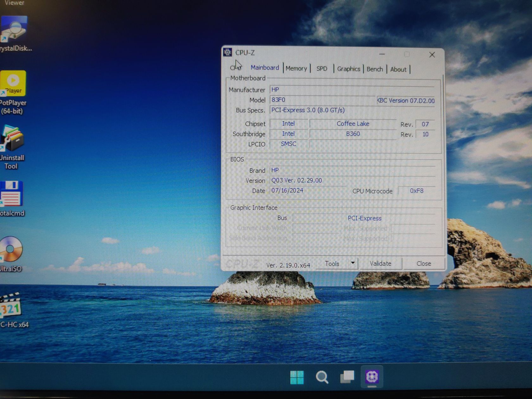532x399 pixels.
Task: Close CPU-Z with the X button
Action: tap(432, 55)
